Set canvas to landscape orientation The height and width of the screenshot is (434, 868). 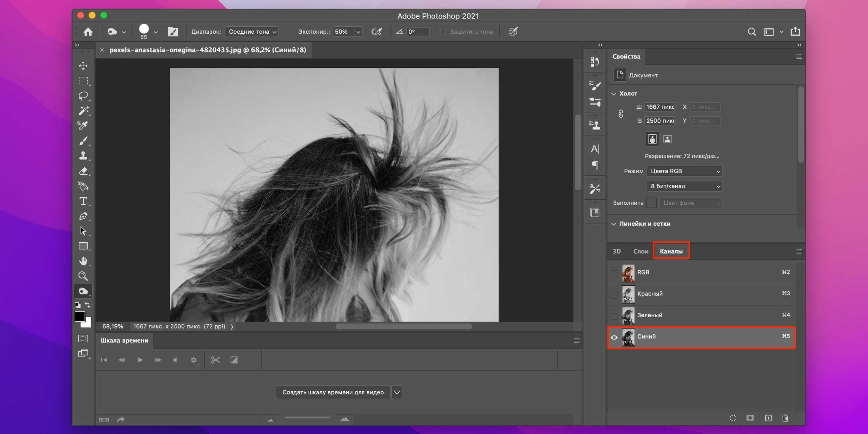tap(667, 139)
